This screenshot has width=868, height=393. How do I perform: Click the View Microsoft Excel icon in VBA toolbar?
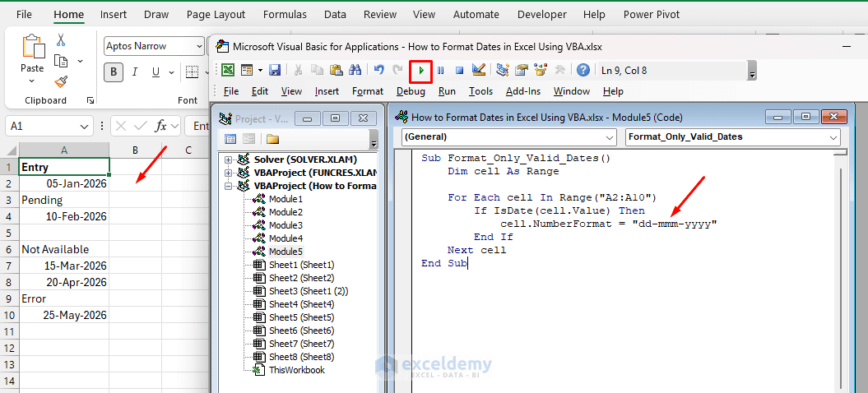coord(228,71)
